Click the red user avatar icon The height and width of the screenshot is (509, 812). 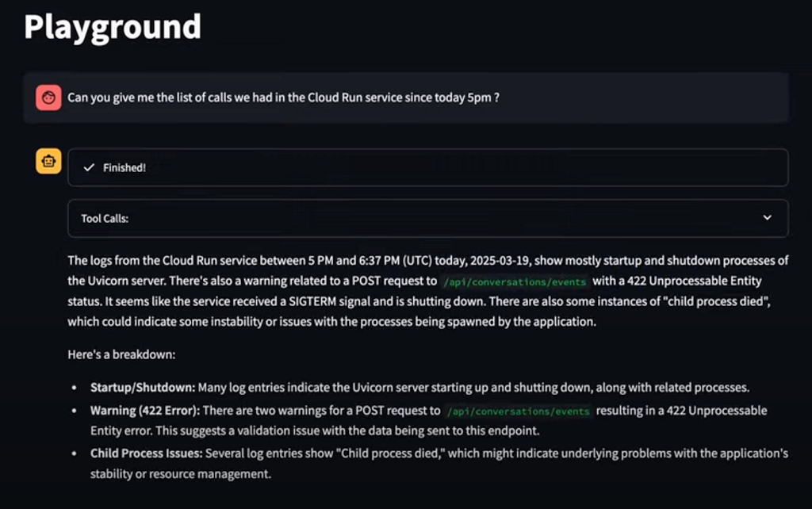click(48, 98)
